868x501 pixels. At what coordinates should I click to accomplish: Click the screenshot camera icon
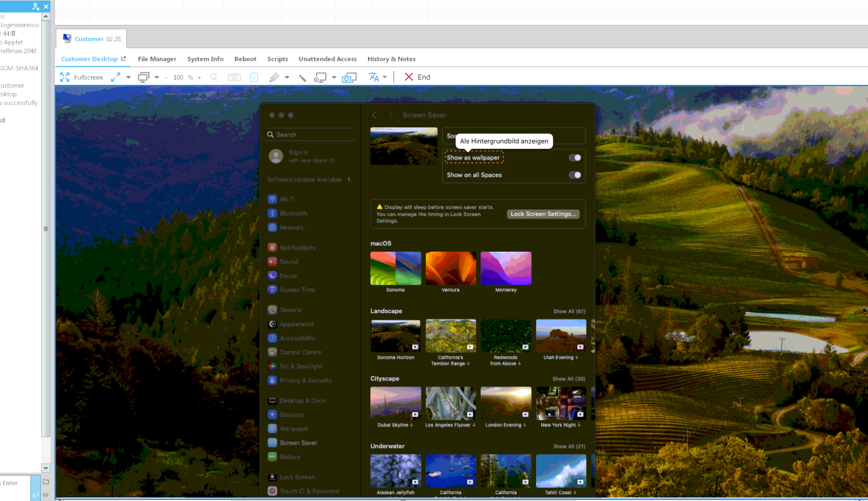(x=349, y=77)
